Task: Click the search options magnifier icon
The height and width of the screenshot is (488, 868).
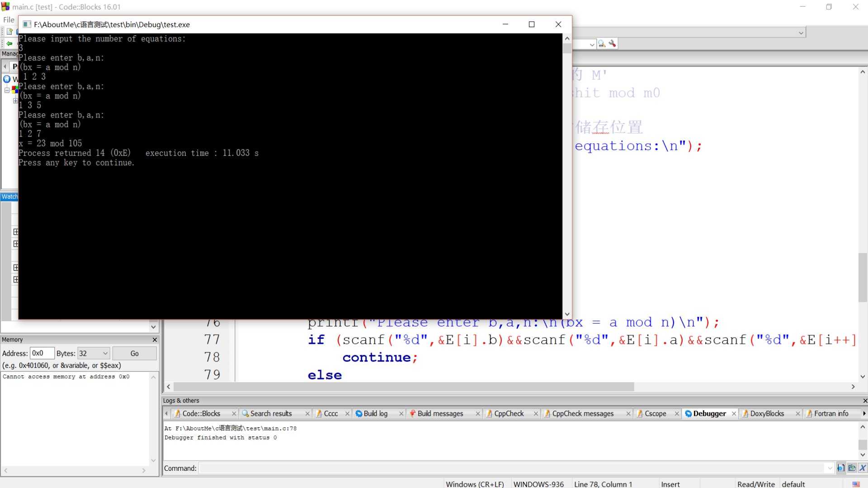Action: 602,44
